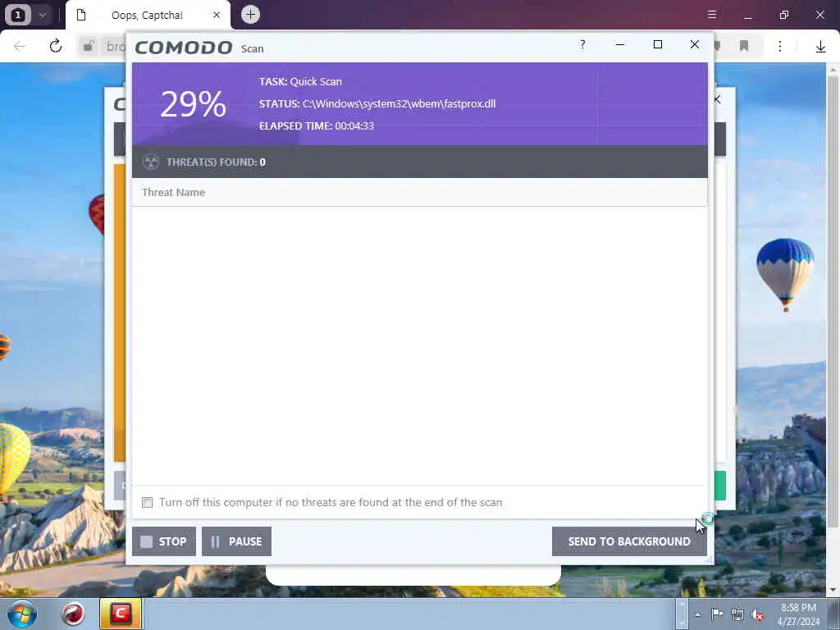Go back in the browser
Image resolution: width=840 pixels, height=630 pixels.
(x=20, y=46)
